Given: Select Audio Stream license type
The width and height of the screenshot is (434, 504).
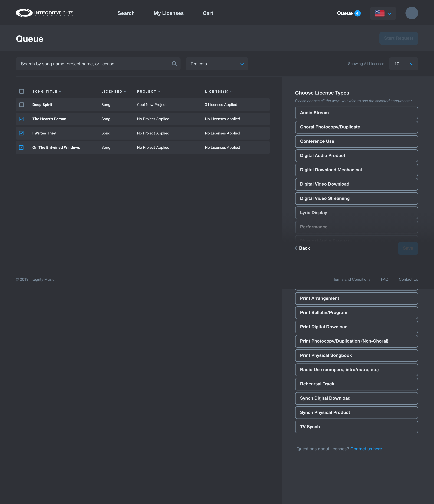Looking at the screenshot, I should point(356,113).
